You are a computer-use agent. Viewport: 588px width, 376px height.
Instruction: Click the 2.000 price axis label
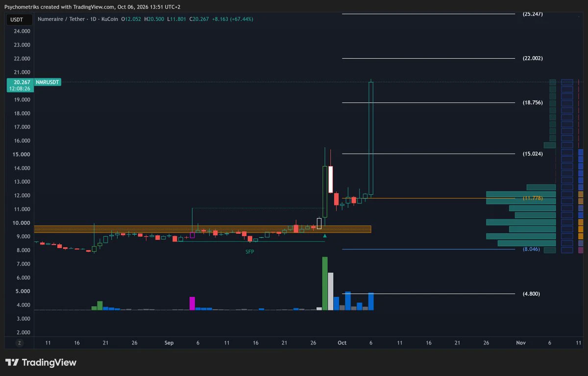23,332
